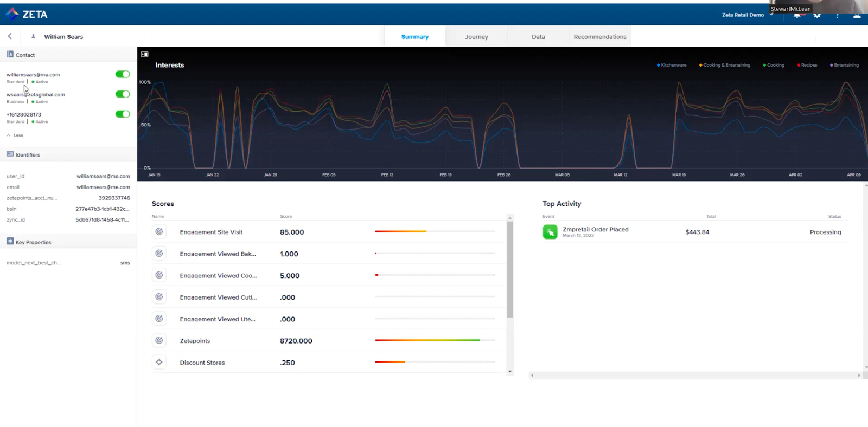Click the Zetapoints score progress bar
Image resolution: width=868 pixels, height=427 pixels.
tap(435, 340)
